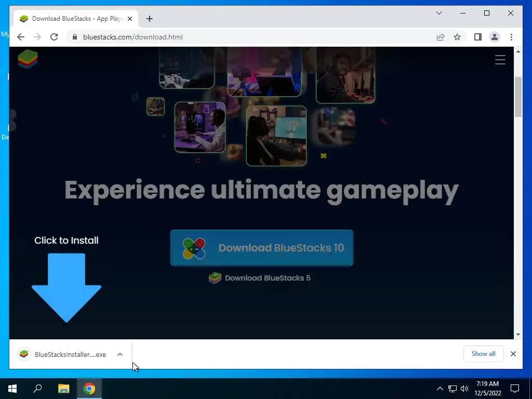Open the site hamburger menu
532x399 pixels.
500,60
